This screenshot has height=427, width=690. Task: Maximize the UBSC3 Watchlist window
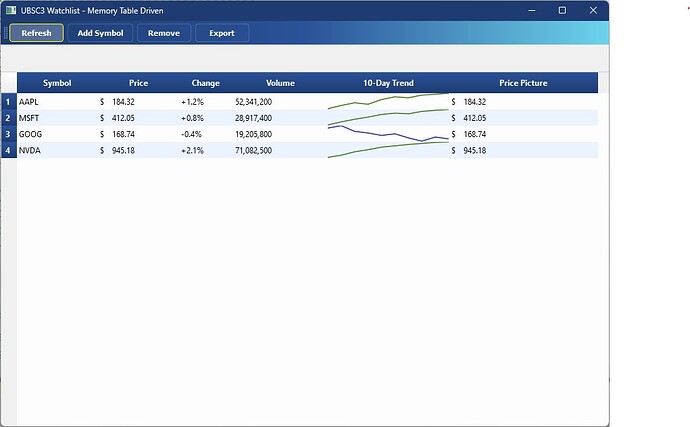coord(562,10)
